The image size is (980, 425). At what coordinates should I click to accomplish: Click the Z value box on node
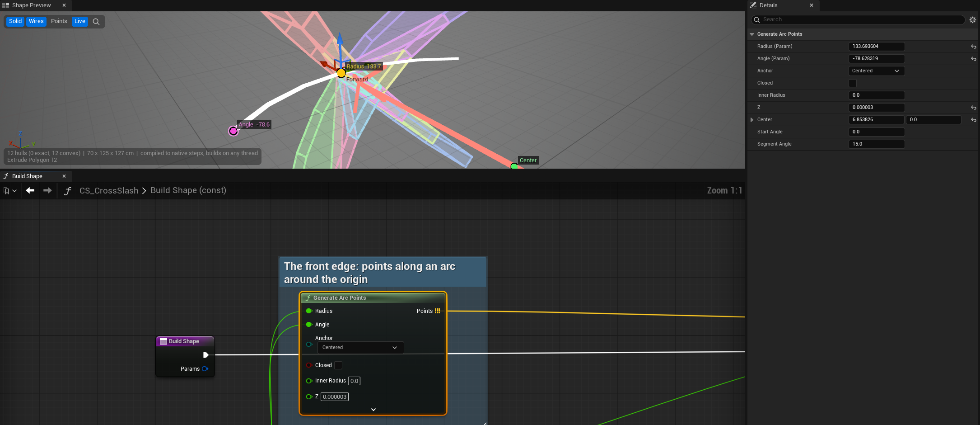click(x=335, y=397)
